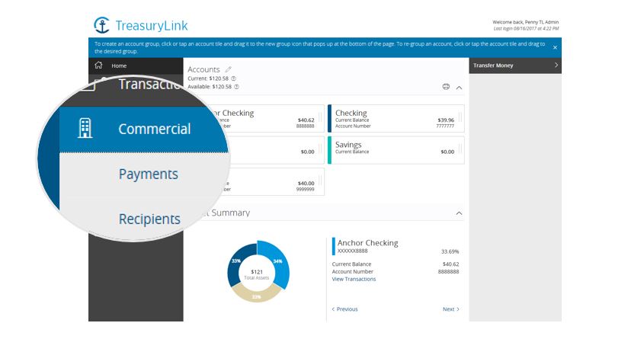Expand the Transfer Money panel
This screenshot has height=355, width=644.
pyautogui.click(x=556, y=66)
